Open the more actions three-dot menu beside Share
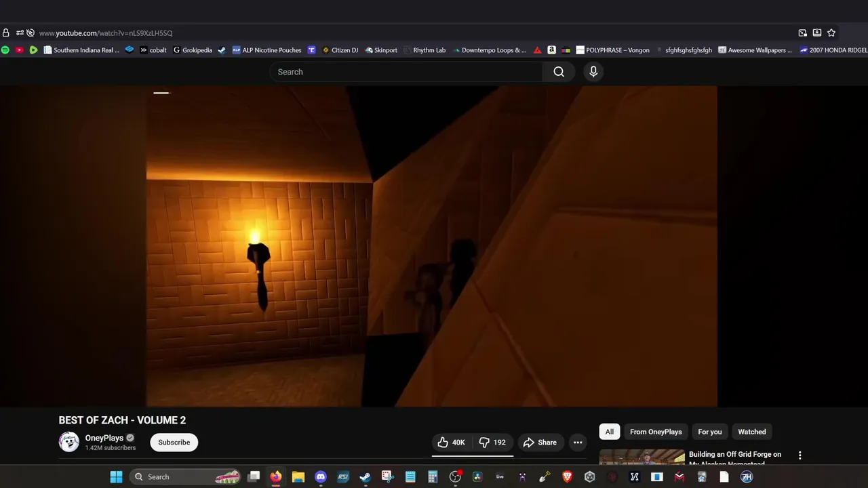Viewport: 868px width, 488px height. [x=578, y=443]
